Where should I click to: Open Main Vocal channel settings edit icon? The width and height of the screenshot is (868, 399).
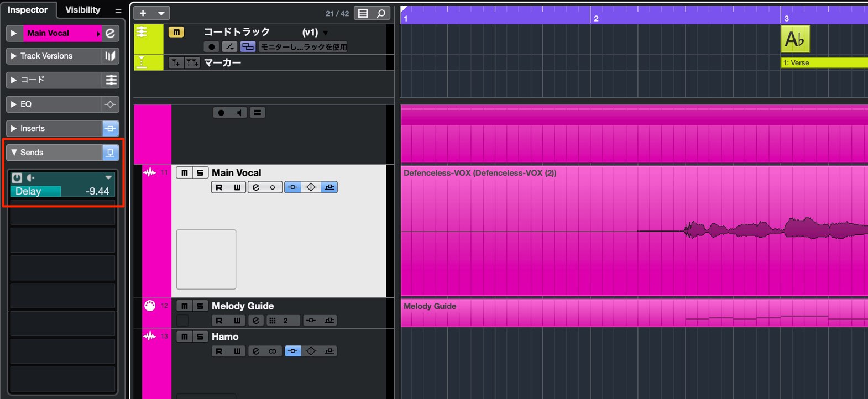(x=111, y=33)
